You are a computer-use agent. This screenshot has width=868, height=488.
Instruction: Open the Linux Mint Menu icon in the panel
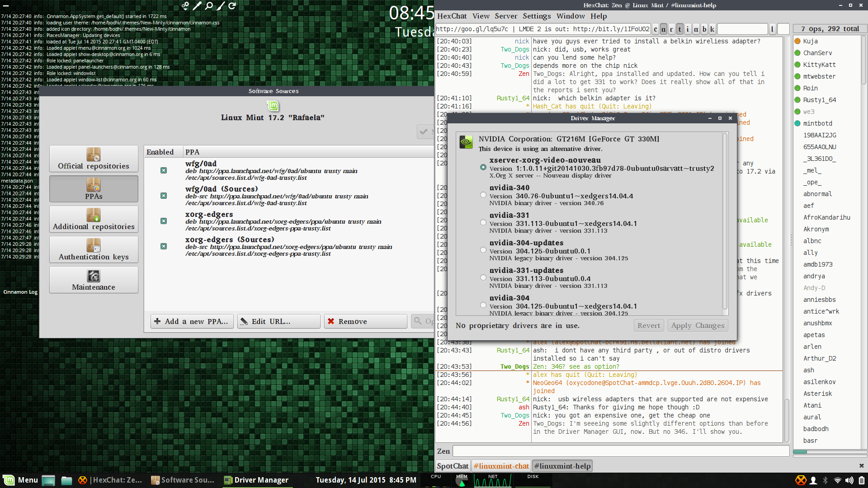click(20, 480)
